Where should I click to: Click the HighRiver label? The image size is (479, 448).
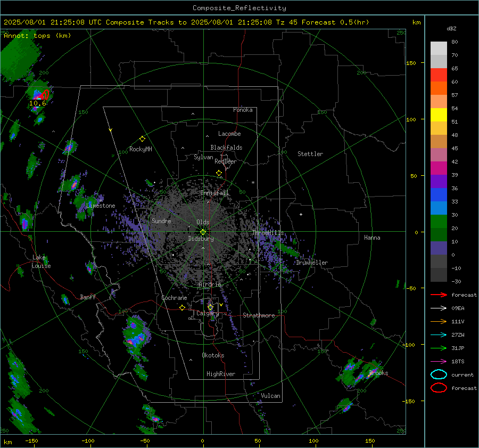coord(221,374)
